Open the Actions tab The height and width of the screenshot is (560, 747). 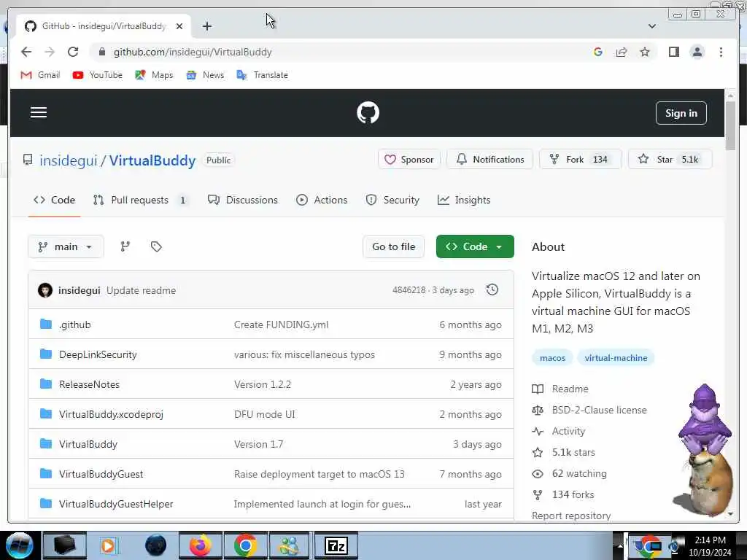(x=322, y=200)
